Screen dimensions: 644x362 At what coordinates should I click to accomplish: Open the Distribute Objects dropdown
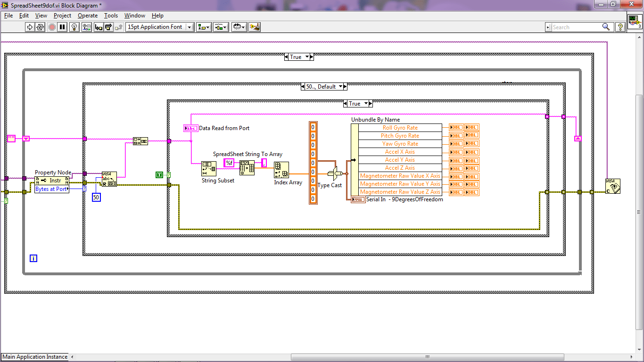click(221, 27)
